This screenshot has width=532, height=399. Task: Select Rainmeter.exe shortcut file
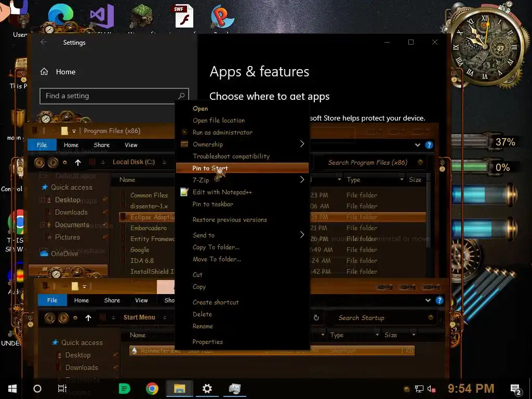pyautogui.click(x=272, y=351)
